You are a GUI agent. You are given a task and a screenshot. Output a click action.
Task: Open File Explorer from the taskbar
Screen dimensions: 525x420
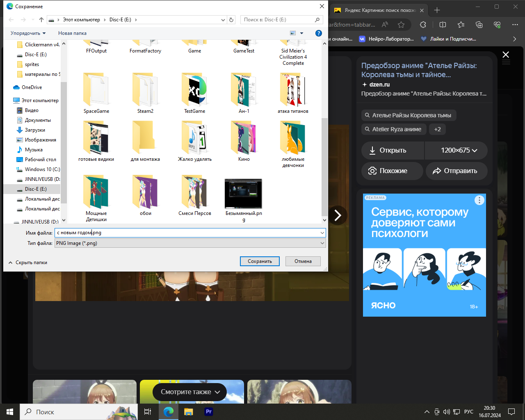[188, 412]
